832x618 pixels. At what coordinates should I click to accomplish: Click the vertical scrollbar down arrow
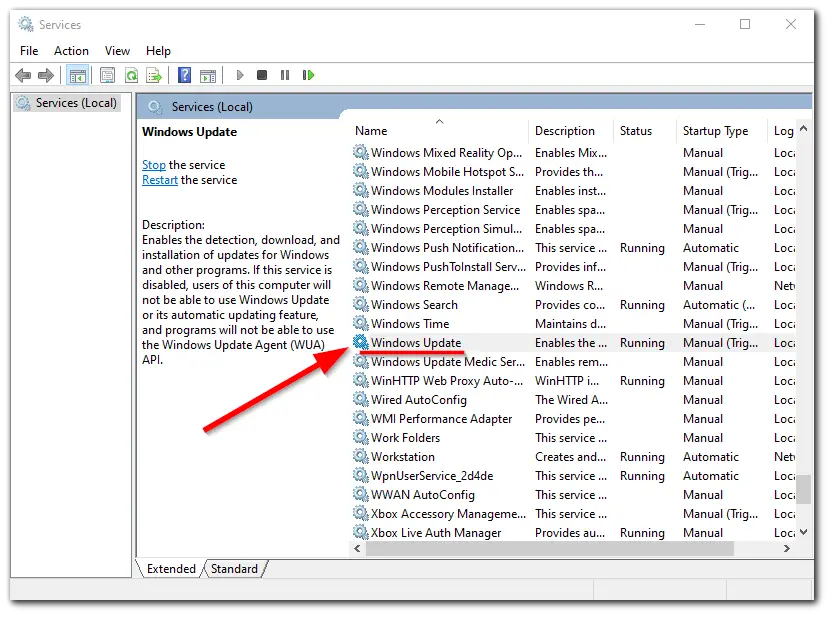(804, 532)
